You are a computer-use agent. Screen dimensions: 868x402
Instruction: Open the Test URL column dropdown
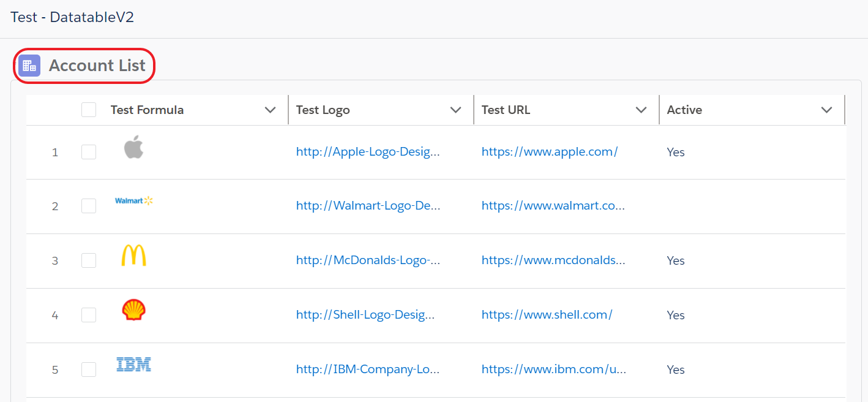(641, 110)
